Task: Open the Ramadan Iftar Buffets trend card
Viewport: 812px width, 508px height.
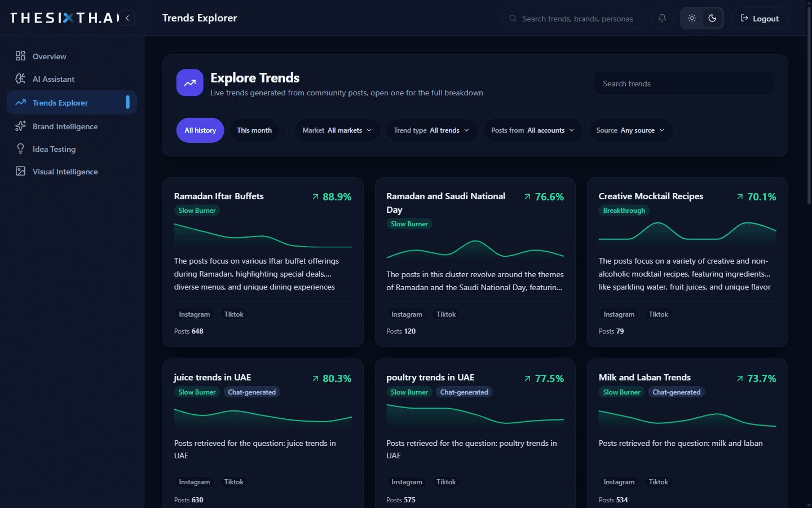Action: [263, 262]
